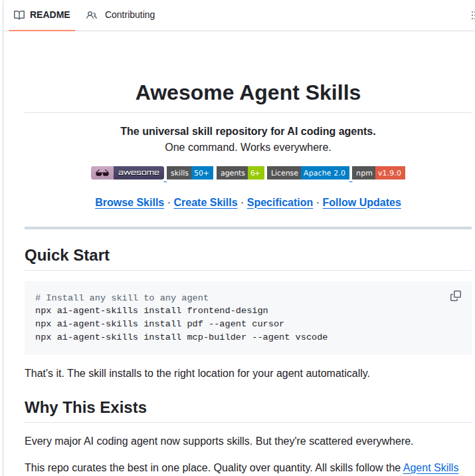Click 'Every major AI coding agent' sentence
Viewport: 475px width, 476px height.
pyautogui.click(x=219, y=441)
